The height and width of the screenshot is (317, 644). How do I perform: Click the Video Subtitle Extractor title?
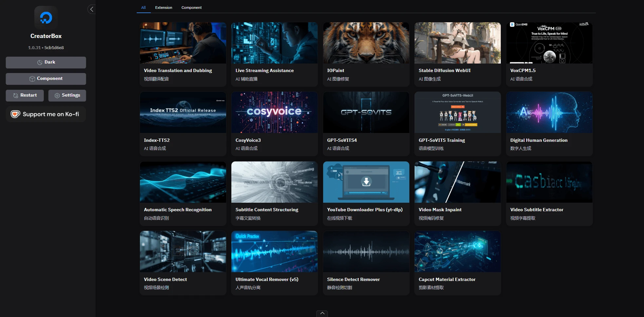tap(537, 210)
